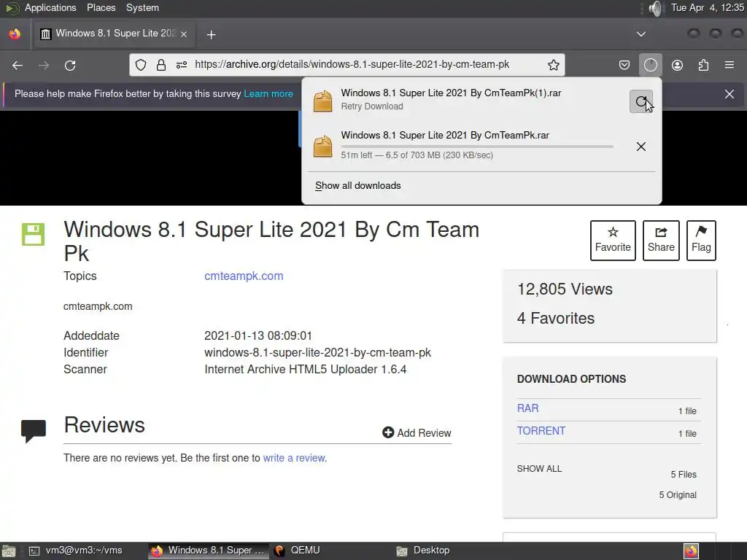
Task: Show all downloads
Action: coord(357,186)
